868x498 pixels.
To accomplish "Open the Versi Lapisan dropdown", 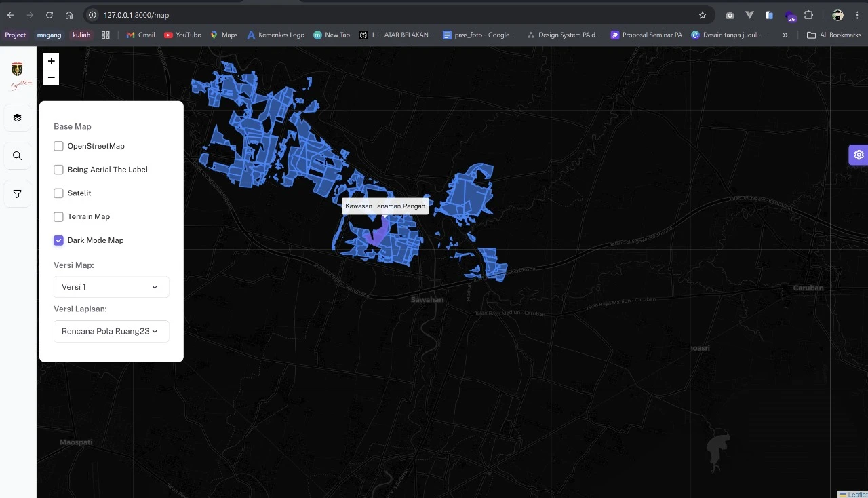I will pos(111,332).
